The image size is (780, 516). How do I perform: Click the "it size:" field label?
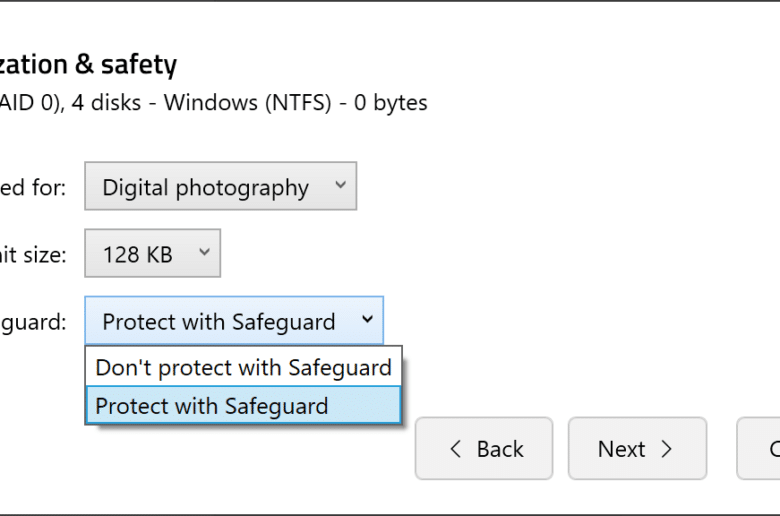[33, 255]
